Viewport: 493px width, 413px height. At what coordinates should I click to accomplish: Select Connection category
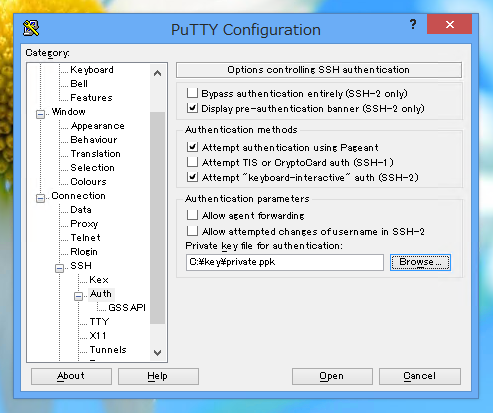point(79,196)
